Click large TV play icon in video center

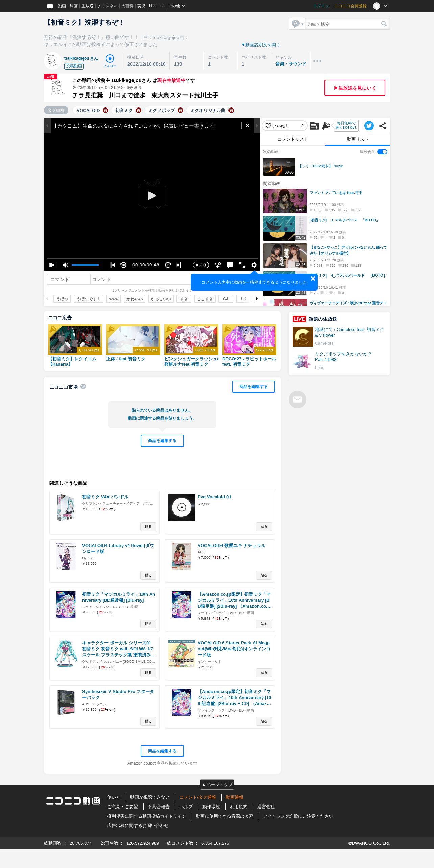(x=152, y=194)
